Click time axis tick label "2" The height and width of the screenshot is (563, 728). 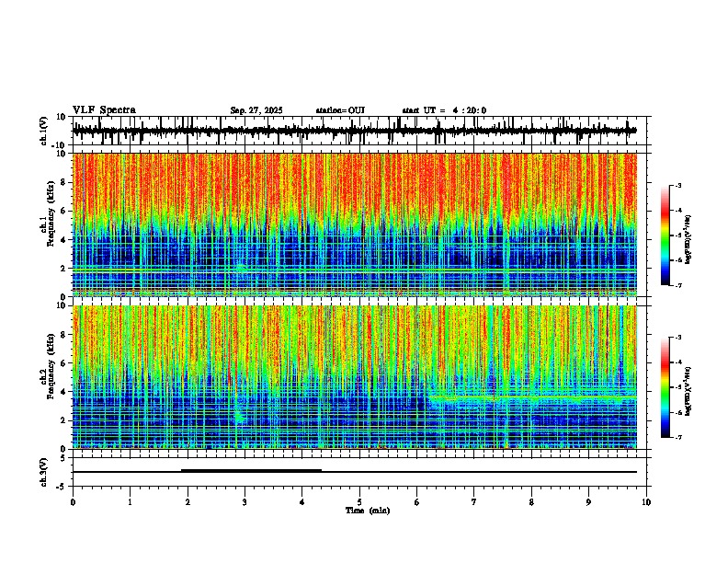point(188,502)
